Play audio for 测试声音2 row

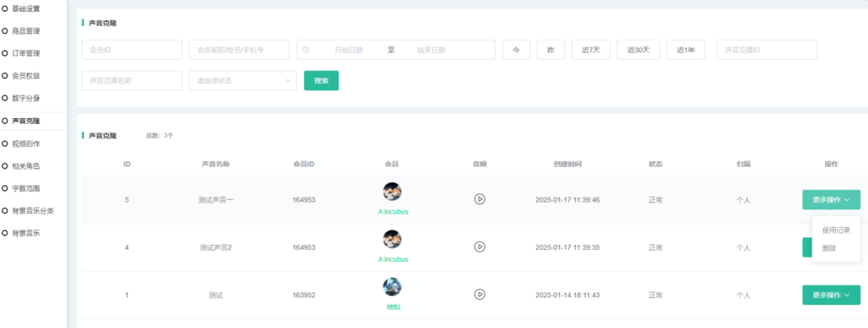click(479, 247)
